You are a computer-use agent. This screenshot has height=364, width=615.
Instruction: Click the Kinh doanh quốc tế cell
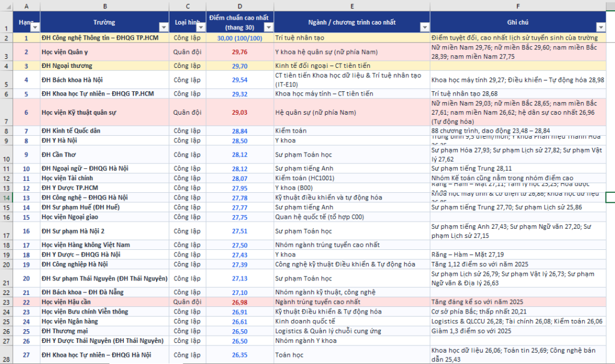(x=352, y=321)
